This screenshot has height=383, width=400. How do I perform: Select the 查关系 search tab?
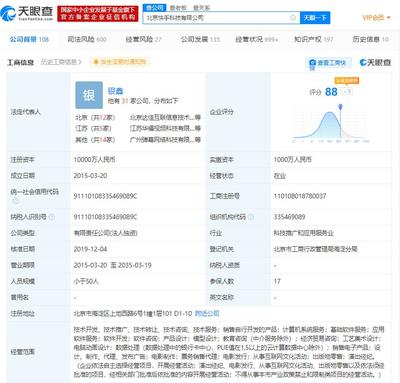point(202,7)
